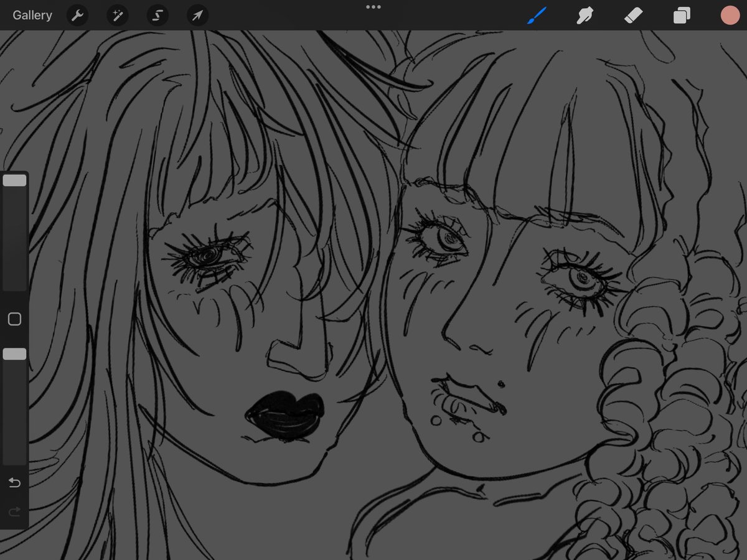Activate the Transform arrow tool
The height and width of the screenshot is (560, 747).
click(197, 16)
